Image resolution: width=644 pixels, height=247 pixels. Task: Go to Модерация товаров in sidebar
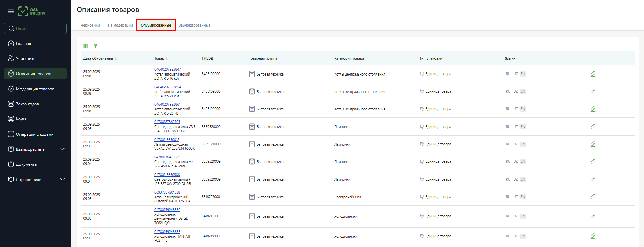35,89
